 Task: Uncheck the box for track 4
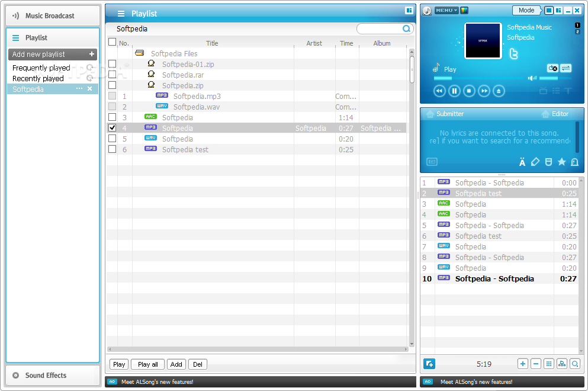click(112, 127)
